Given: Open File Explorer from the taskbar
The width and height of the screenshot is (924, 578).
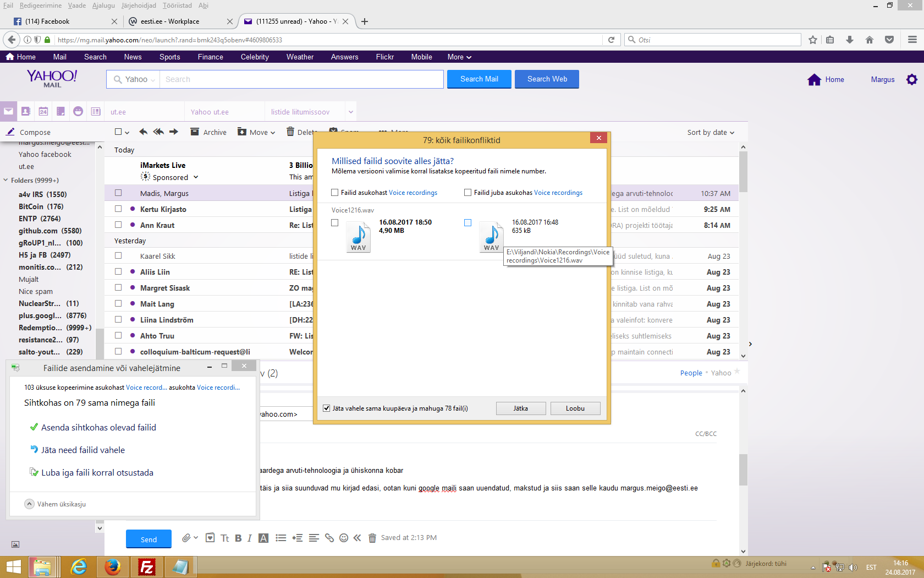Looking at the screenshot, I should pyautogui.click(x=42, y=567).
